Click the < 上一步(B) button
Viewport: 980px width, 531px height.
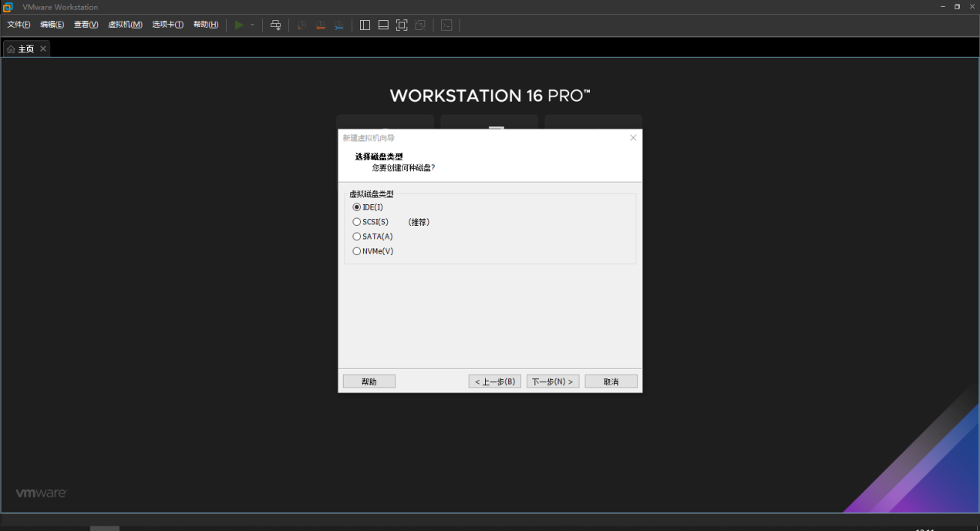tap(495, 381)
